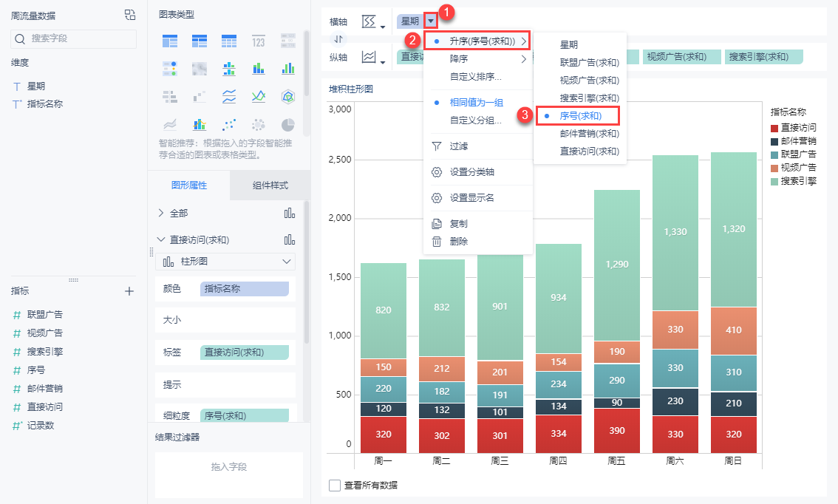
Task: Click the red 直接访问 legend swatch
Action: 774,129
